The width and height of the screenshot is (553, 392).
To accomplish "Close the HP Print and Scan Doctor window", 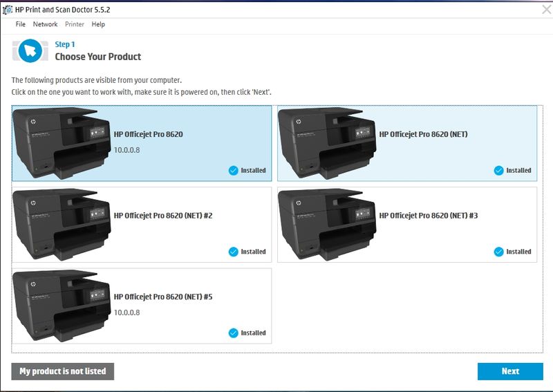I will tap(547, 10).
